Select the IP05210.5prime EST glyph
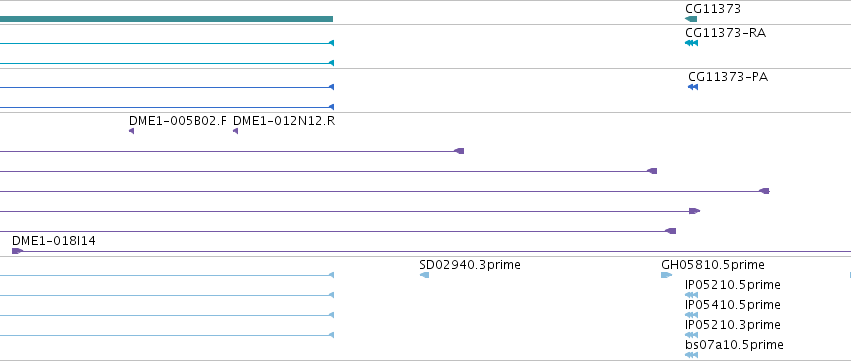This screenshot has height=361, width=851. 691,295
